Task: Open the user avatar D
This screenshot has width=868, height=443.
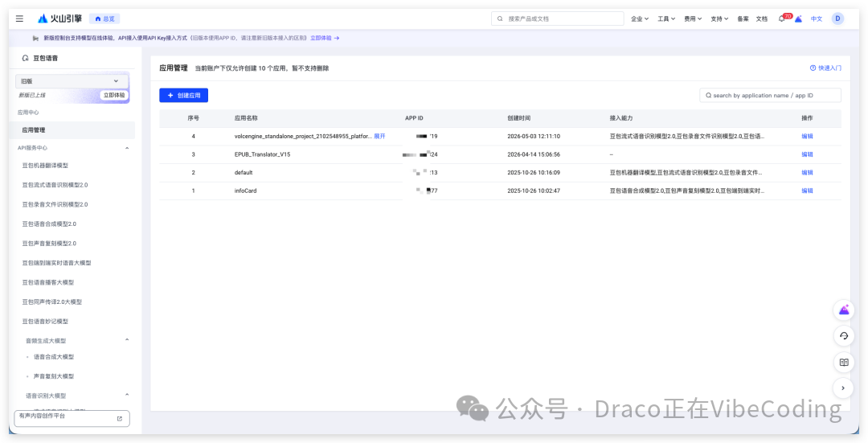Action: click(837, 18)
